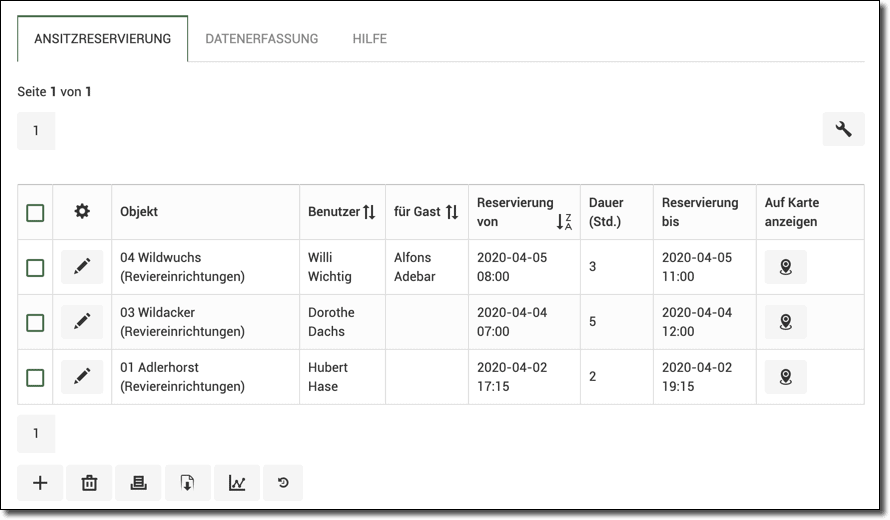
Task: Edit the 03 Wildacker reservation
Action: 82,322
